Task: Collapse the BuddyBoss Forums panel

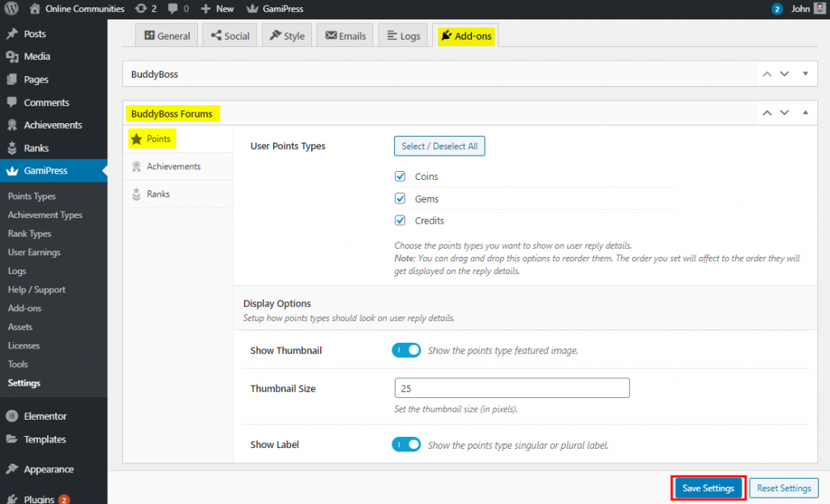Action: pos(806,113)
